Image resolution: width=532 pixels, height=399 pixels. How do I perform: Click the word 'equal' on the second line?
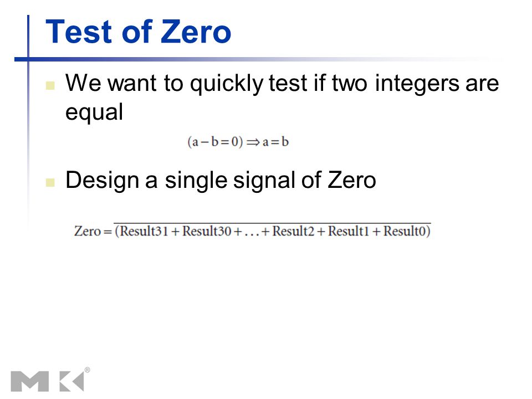(94, 112)
